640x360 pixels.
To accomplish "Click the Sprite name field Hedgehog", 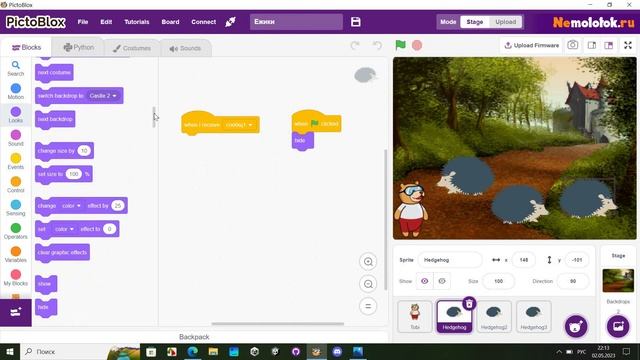I will (449, 260).
